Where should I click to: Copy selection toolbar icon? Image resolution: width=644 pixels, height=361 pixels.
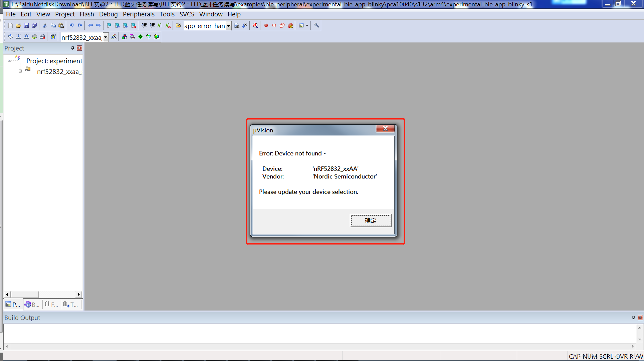[53, 25]
